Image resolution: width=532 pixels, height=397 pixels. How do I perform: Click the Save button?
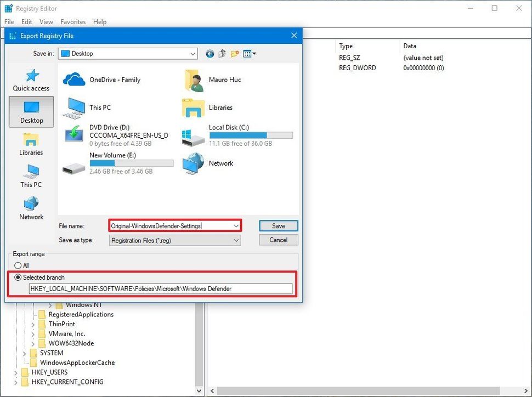click(x=278, y=225)
